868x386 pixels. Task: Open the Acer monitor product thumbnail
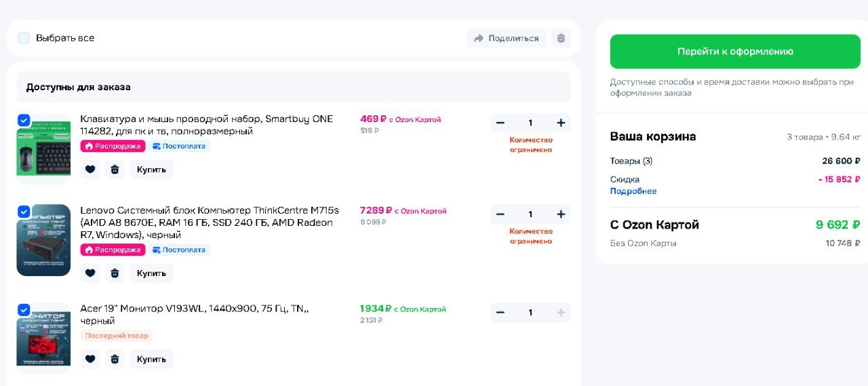pos(43,339)
